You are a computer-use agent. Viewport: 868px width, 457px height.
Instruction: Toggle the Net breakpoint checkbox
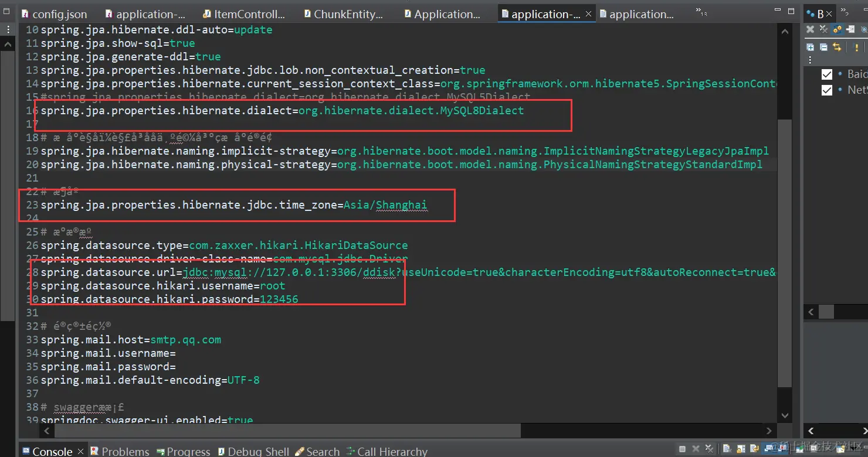(827, 90)
